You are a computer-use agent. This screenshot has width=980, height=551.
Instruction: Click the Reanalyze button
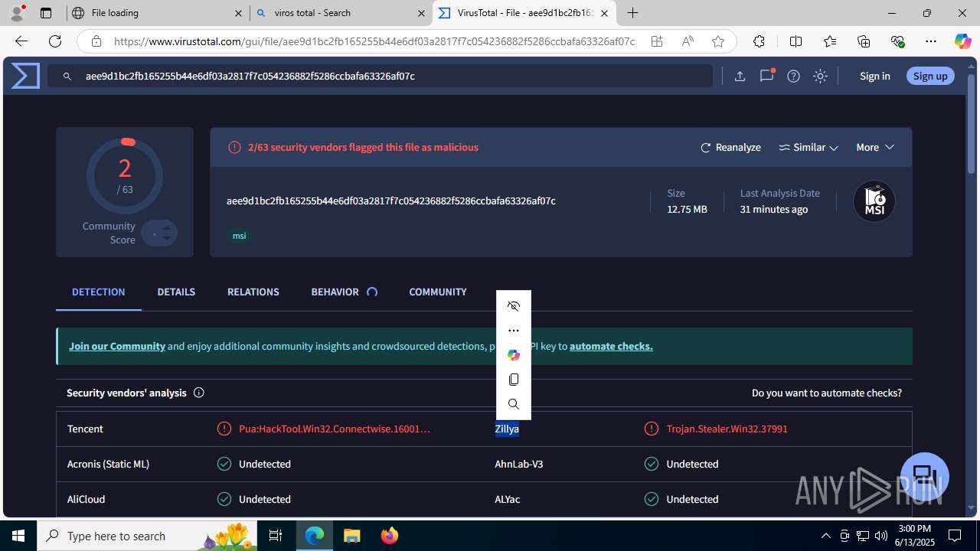(x=730, y=147)
